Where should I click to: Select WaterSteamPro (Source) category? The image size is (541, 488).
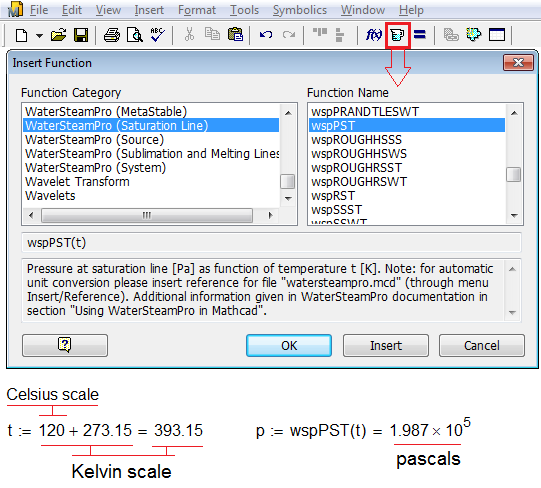[151, 139]
